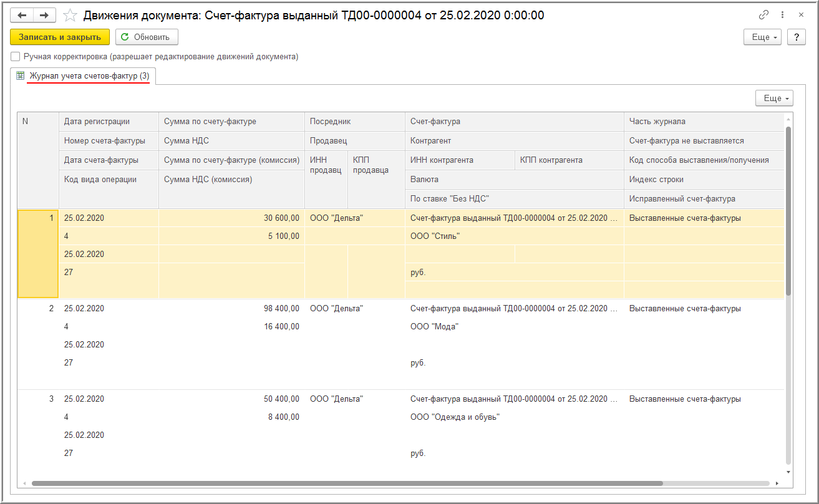819x504 pixels.
Task: Add to favorites with the star icon
Action: (70, 15)
